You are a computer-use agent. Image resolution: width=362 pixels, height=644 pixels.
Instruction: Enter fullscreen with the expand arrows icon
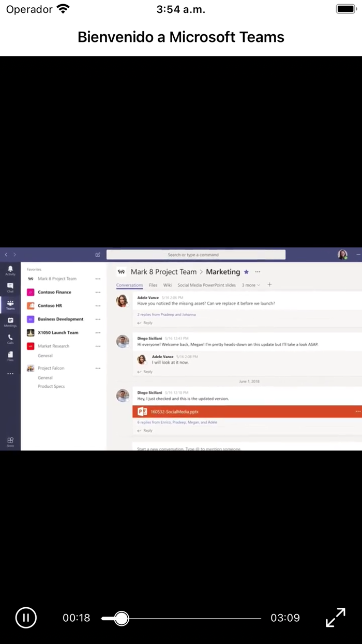click(336, 618)
